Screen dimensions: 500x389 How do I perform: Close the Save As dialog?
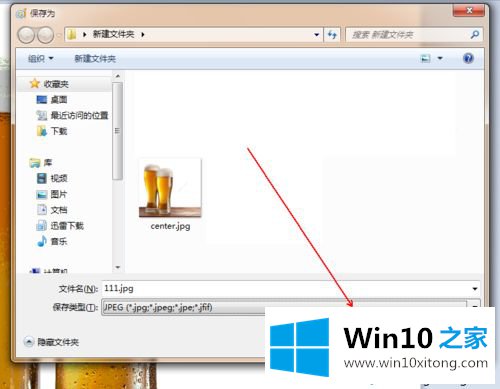[469, 10]
